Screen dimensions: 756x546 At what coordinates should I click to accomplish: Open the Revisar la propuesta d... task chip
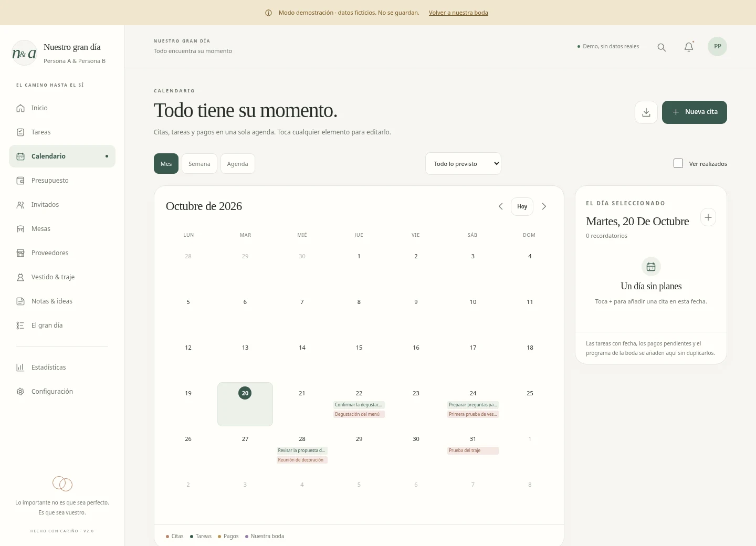pos(302,450)
